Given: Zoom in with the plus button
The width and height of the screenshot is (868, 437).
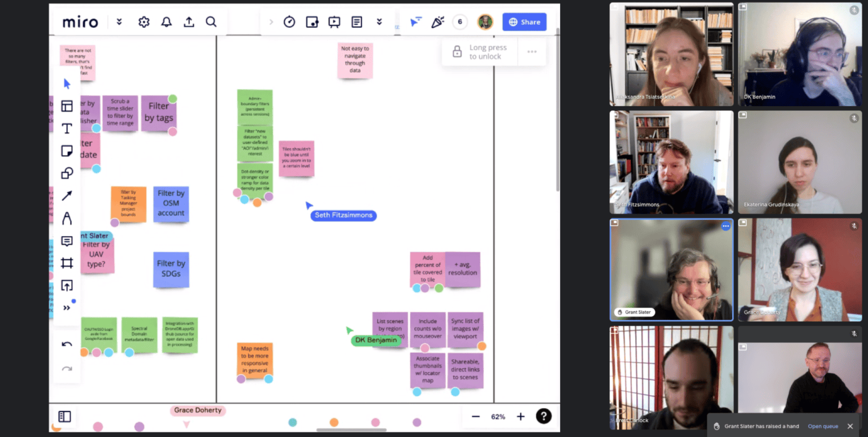Looking at the screenshot, I should click(520, 417).
